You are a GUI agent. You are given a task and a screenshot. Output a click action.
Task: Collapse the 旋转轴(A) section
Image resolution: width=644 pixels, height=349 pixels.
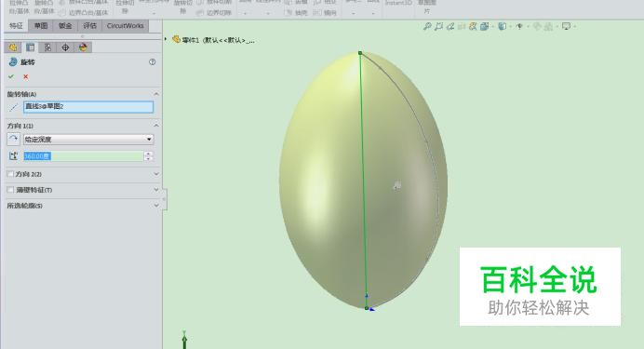(x=156, y=94)
